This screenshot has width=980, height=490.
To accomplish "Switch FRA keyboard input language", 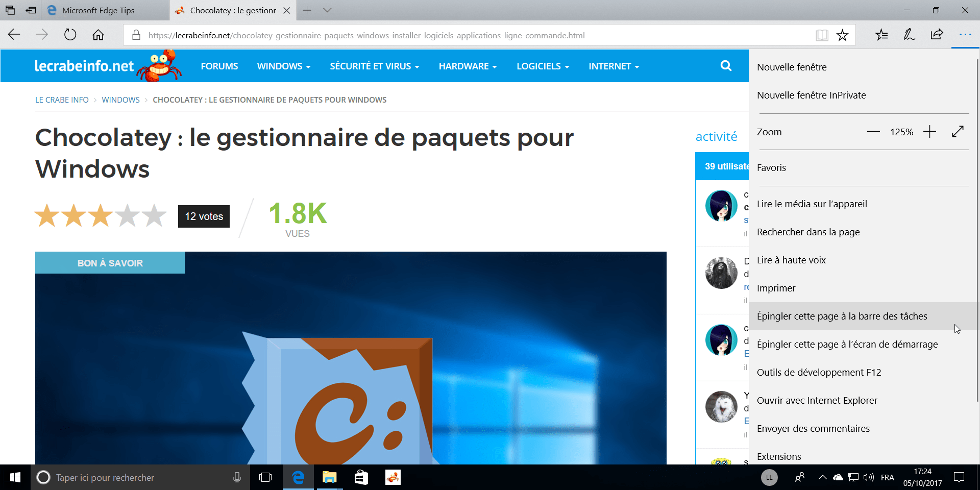I will 888,477.
